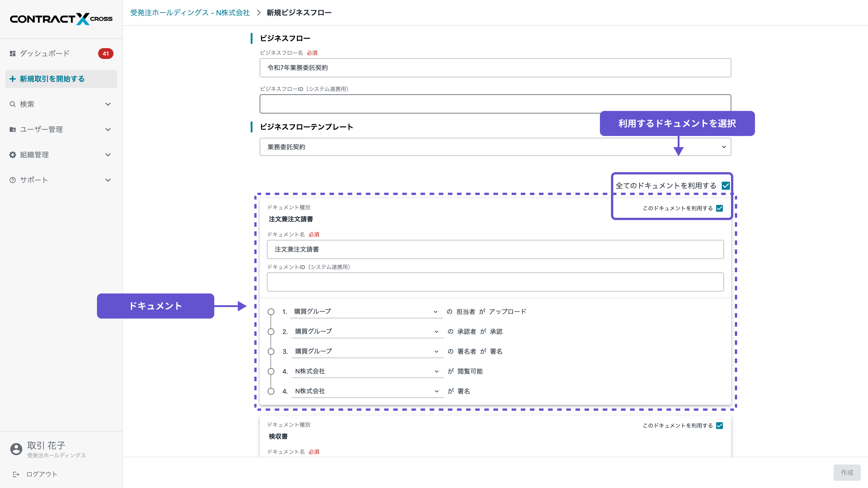Image resolution: width=868 pixels, height=488 pixels.
Task: Click the search magnifier icon
Action: coord(12,104)
